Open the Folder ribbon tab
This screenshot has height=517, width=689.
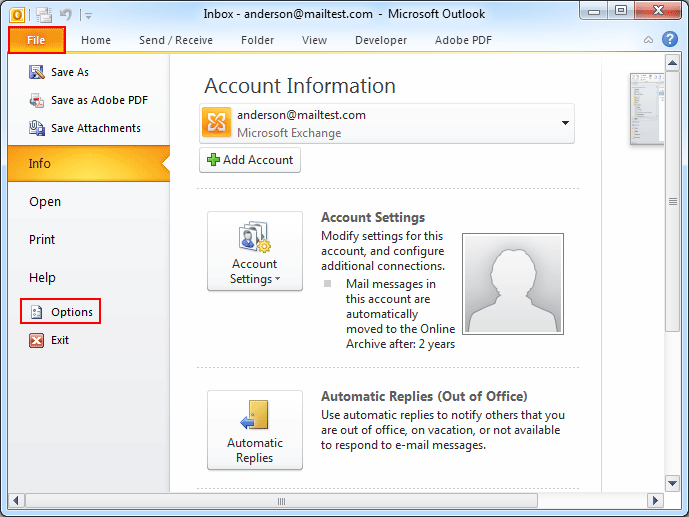pos(257,40)
